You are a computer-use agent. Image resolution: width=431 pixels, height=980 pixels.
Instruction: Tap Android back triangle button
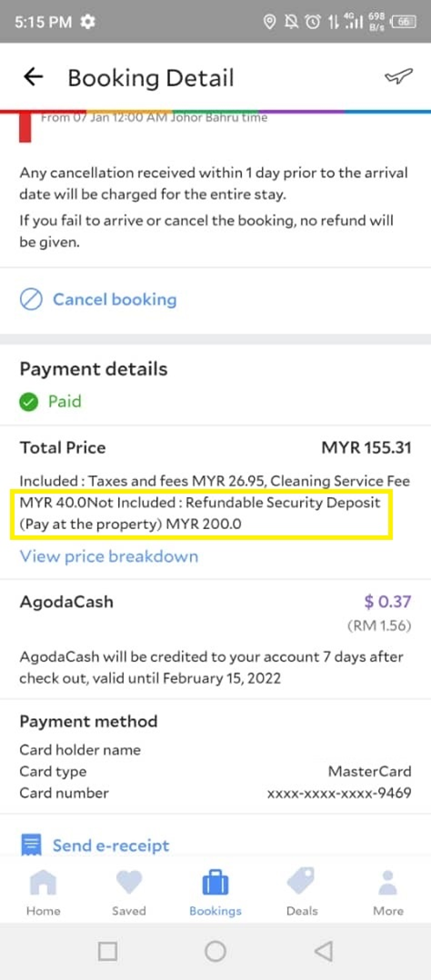pos(323,951)
